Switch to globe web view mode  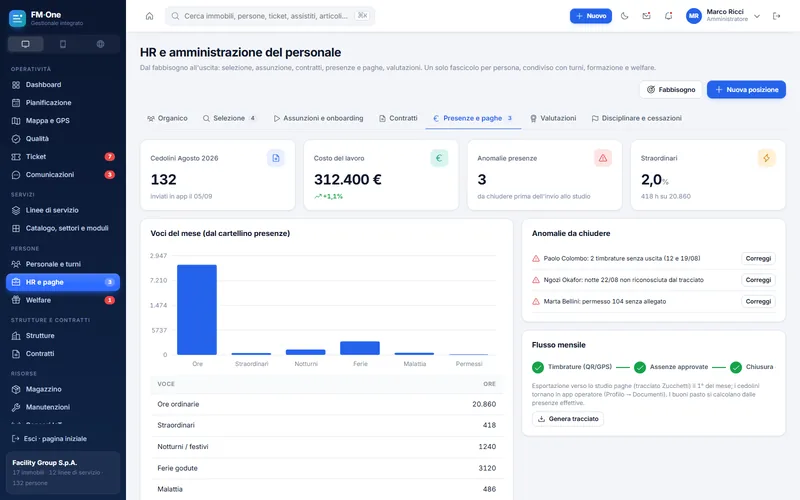101,44
